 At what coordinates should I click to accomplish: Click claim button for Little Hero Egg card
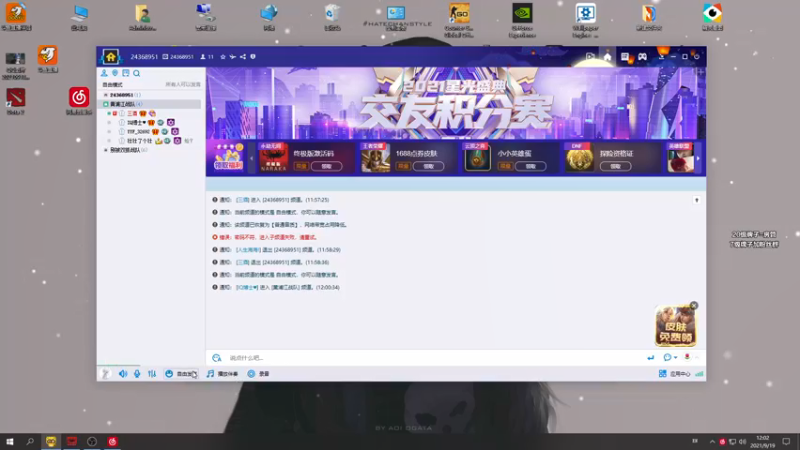coord(530,166)
